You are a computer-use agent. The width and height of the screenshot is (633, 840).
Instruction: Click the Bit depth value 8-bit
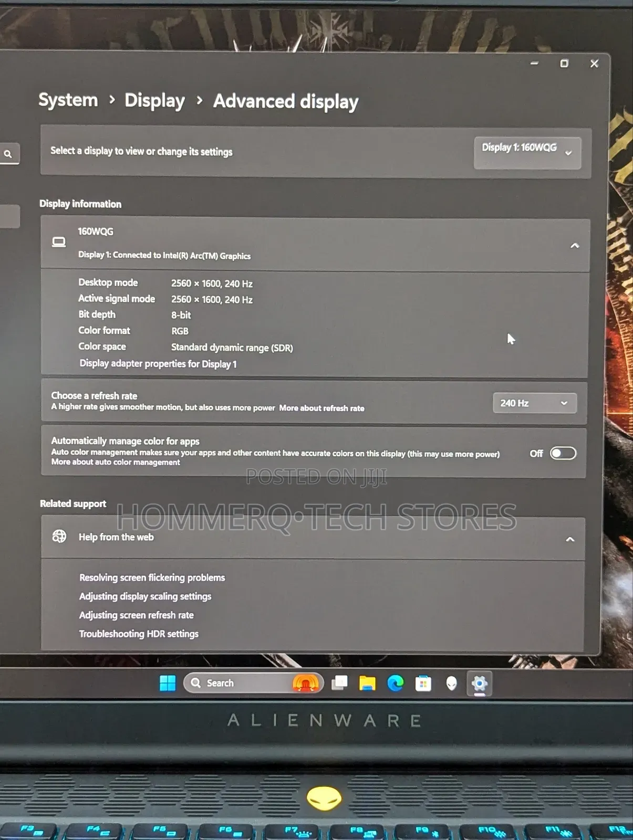(x=181, y=315)
